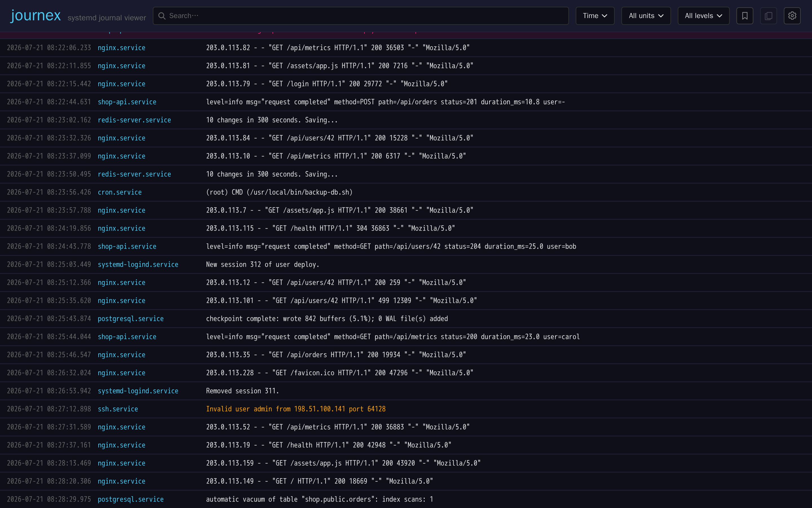Select the nginx log line from 203.0.113.81
The height and width of the screenshot is (508, 812).
click(x=339, y=66)
